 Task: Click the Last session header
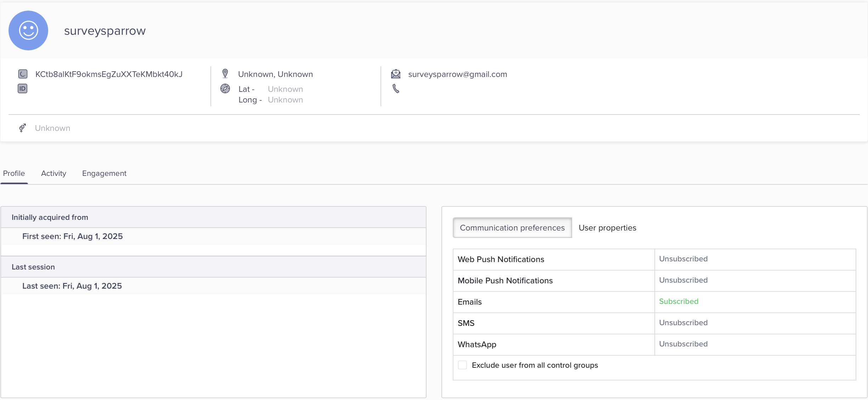pos(213,267)
